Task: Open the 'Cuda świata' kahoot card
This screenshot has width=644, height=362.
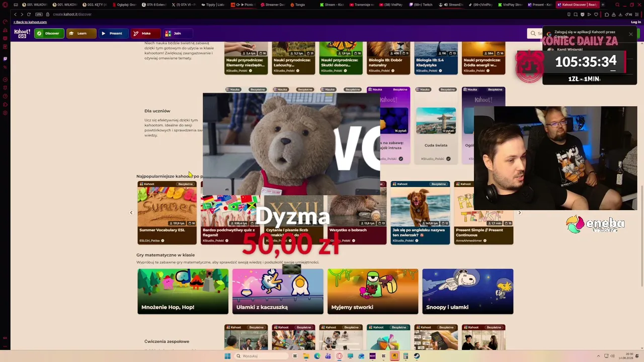Action: [x=436, y=126]
